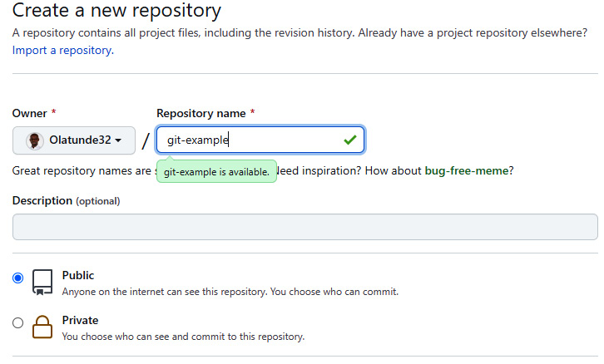
Task: Click the 'Create a new repository' heading
Action: 116,12
